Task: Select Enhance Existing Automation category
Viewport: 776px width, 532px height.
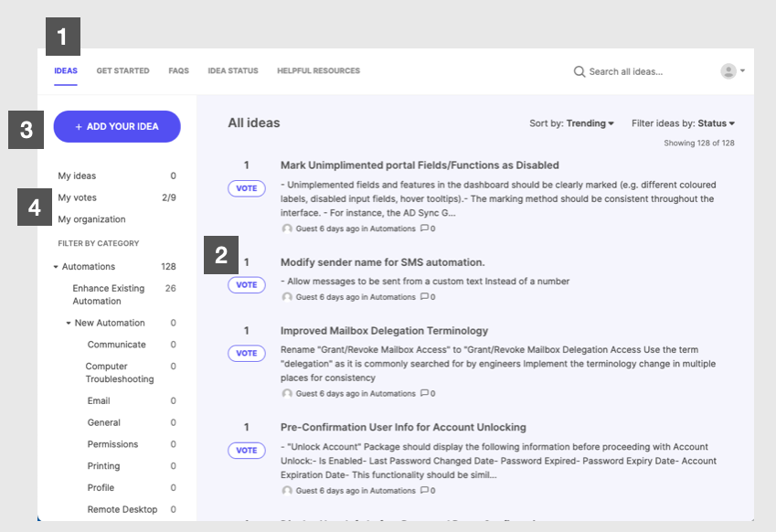Action: (109, 294)
